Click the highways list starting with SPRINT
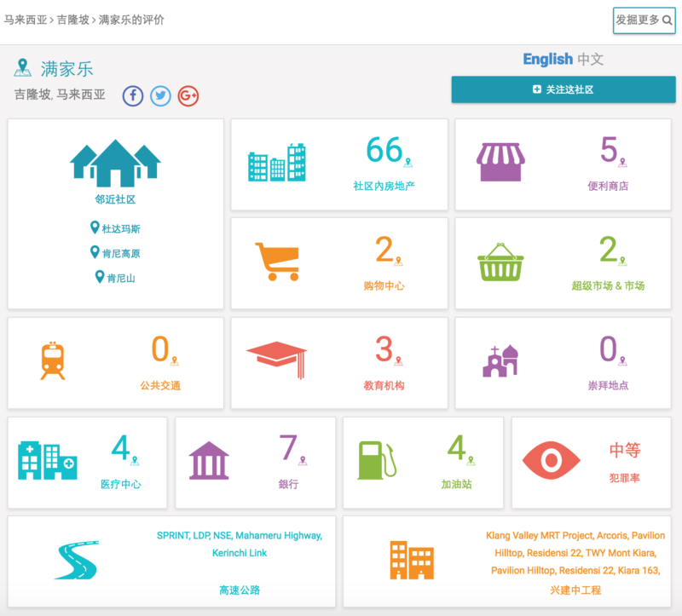The height and width of the screenshot is (616, 682). 240,544
